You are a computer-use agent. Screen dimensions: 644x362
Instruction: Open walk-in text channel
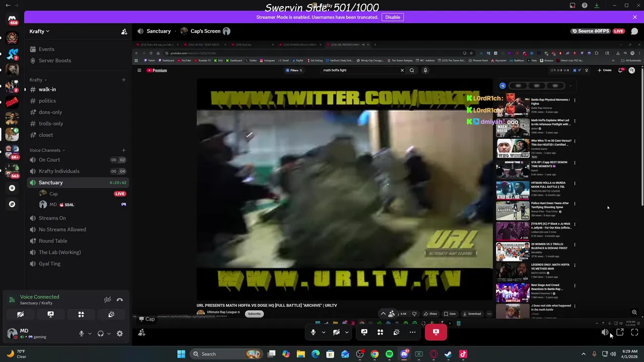[x=78, y=89]
